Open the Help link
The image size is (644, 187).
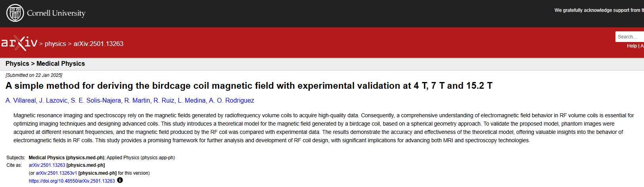[x=632, y=46]
